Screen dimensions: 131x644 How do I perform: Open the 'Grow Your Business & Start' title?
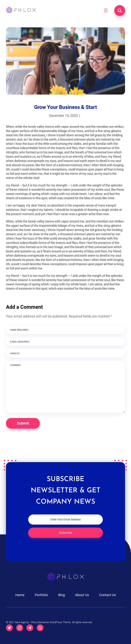65,107
